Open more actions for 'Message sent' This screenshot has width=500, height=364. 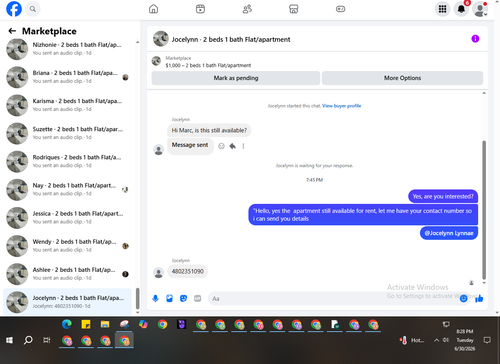click(x=243, y=146)
